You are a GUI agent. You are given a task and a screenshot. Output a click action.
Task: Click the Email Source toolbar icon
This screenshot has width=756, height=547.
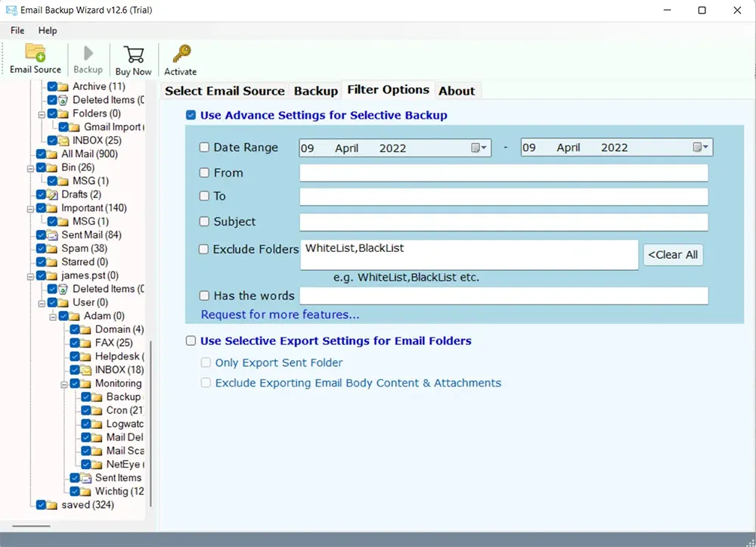point(35,54)
